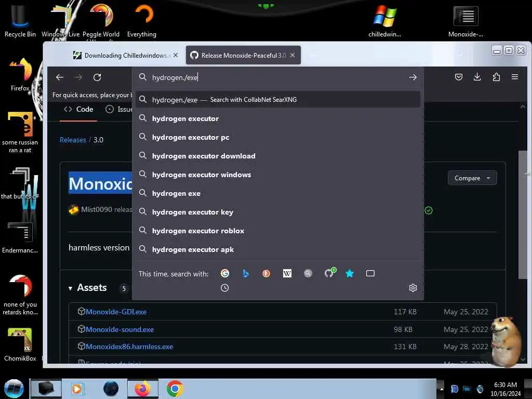532x399 pixels.
Task: Choose suggestion hydrogen exe
Action: (x=277, y=193)
